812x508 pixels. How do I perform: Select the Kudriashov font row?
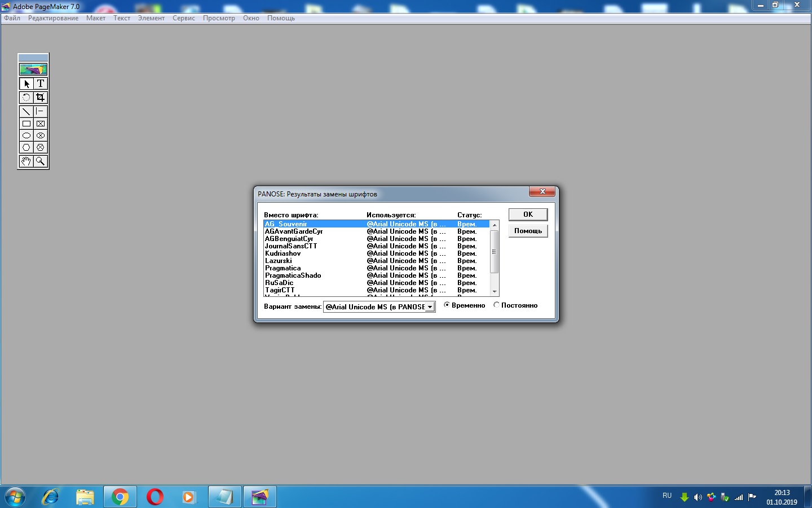click(x=376, y=253)
